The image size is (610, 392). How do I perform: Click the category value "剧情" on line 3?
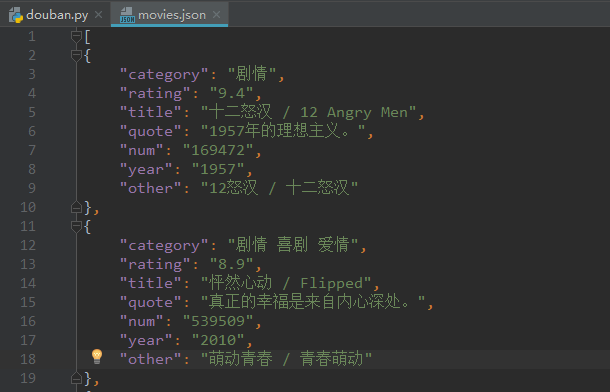(x=252, y=74)
